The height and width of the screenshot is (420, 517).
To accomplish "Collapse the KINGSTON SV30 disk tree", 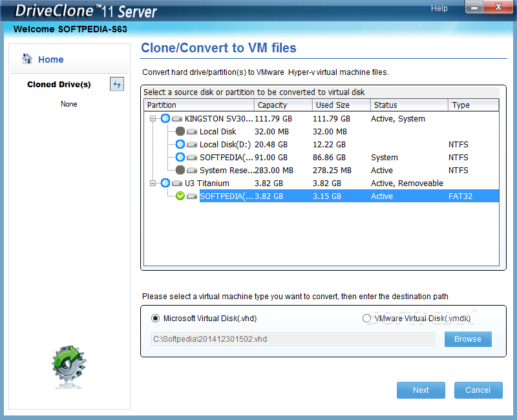I will (x=153, y=118).
